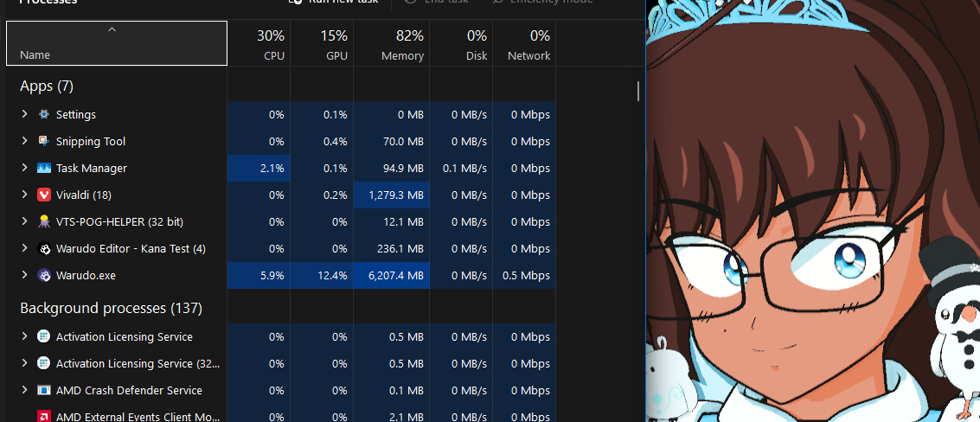The image size is (980, 422).
Task: Click the Task Manager process icon
Action: (44, 169)
